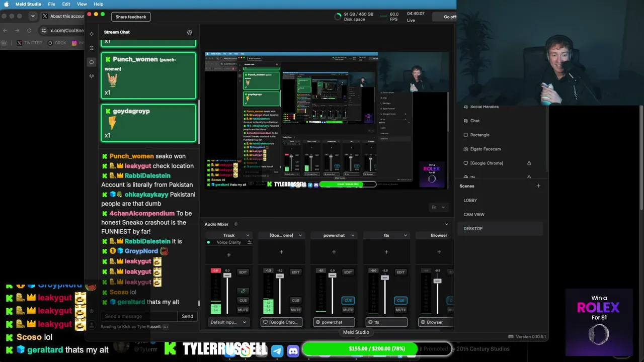Open the Chrome apps grid in bookmarks bar
Viewport: 644px width, 362px height.
point(5,43)
